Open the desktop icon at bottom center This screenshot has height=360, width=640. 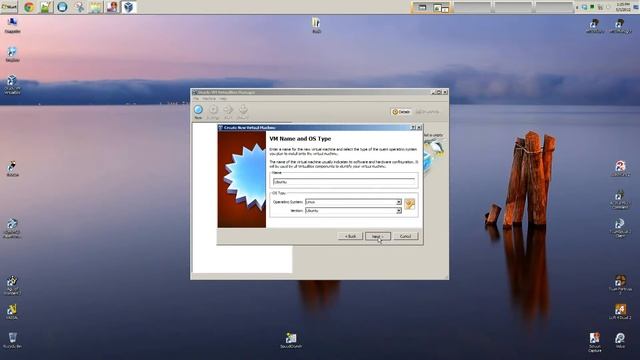[291, 341]
